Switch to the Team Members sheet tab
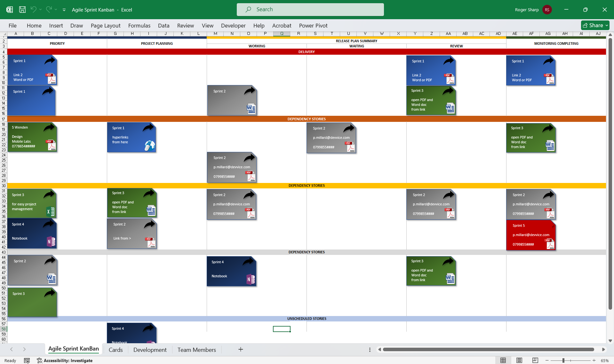 point(196,350)
